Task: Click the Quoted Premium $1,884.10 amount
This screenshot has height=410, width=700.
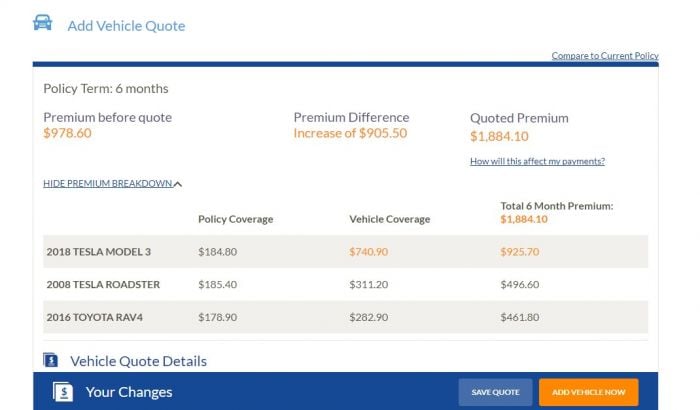Action: [x=499, y=137]
